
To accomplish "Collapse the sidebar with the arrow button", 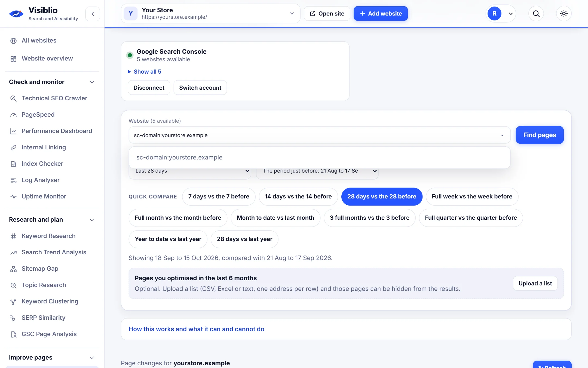I will click(93, 14).
